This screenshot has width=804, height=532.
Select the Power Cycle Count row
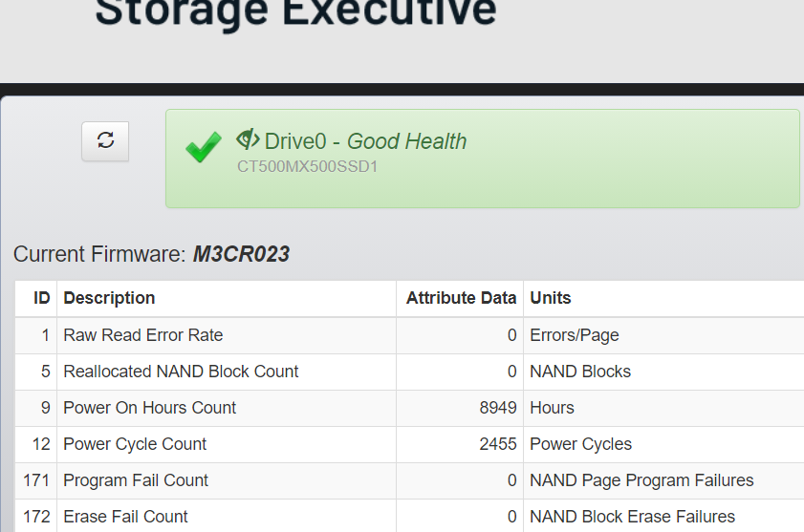(409, 444)
